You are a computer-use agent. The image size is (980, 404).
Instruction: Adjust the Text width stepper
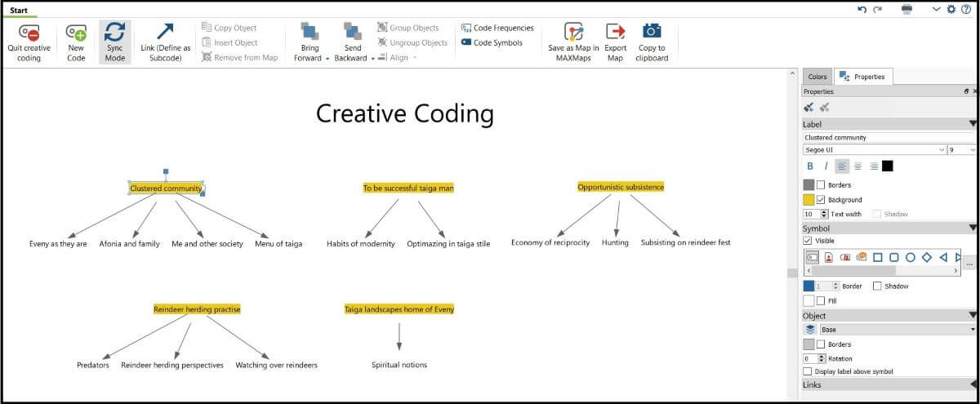click(824, 214)
